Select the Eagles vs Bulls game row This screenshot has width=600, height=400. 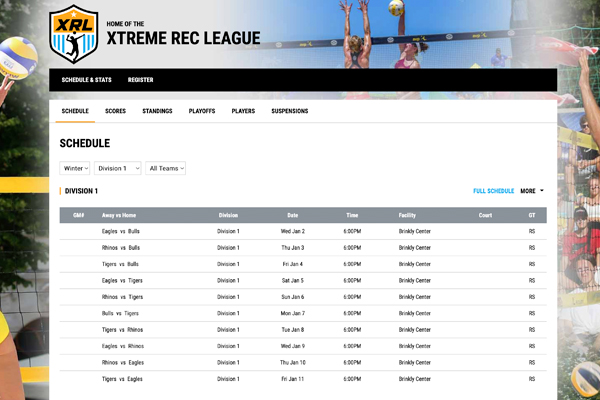[x=121, y=231]
